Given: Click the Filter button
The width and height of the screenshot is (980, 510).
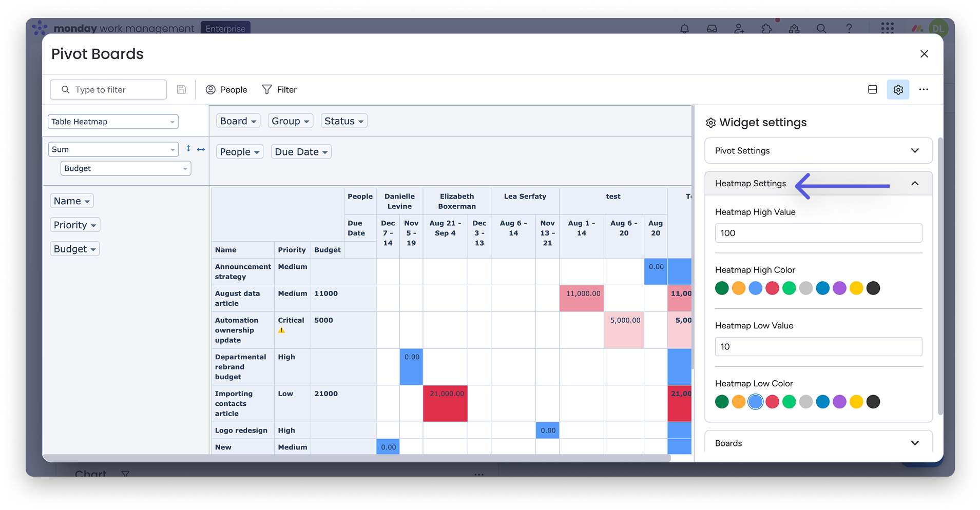Looking at the screenshot, I should click(279, 90).
